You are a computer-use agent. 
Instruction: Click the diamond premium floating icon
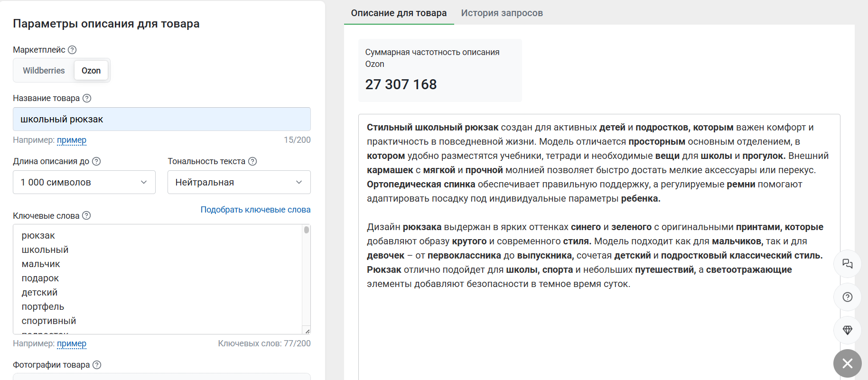(847, 330)
